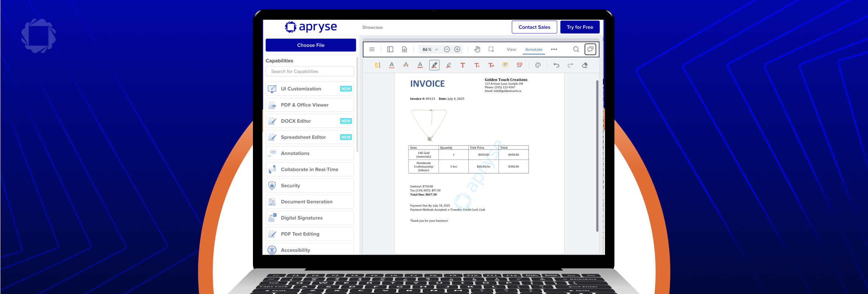The image size is (868, 294).
Task: Open the search magnifier icon
Action: tap(576, 49)
